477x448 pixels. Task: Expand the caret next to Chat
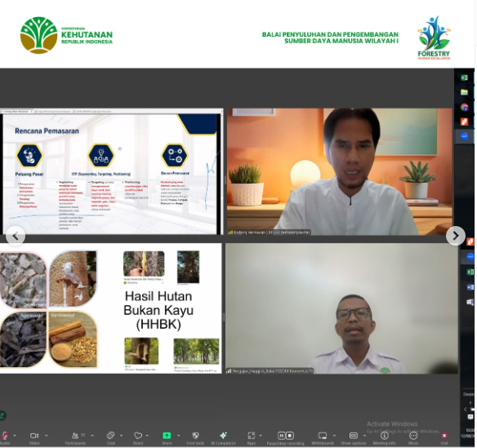tap(121, 436)
